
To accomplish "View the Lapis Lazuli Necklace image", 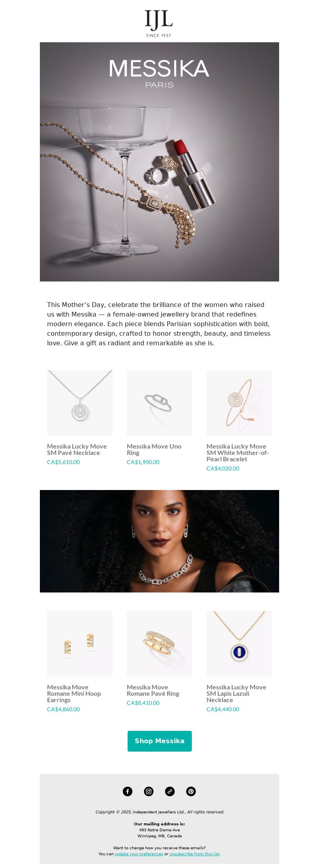I will (x=239, y=644).
